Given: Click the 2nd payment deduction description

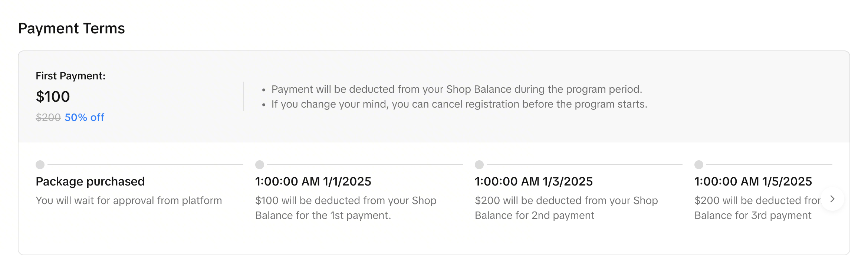Looking at the screenshot, I should [x=566, y=208].
